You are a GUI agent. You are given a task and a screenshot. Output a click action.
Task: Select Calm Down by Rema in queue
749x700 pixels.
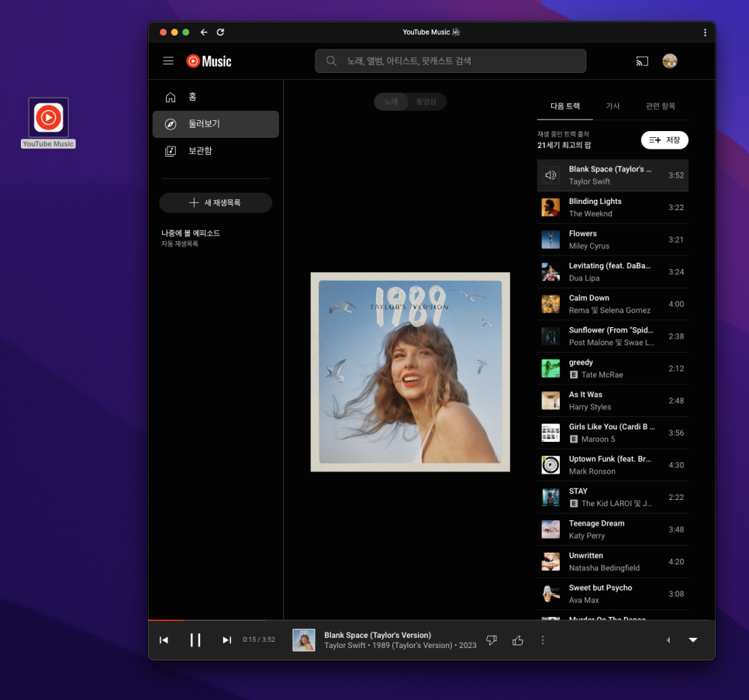pyautogui.click(x=613, y=304)
